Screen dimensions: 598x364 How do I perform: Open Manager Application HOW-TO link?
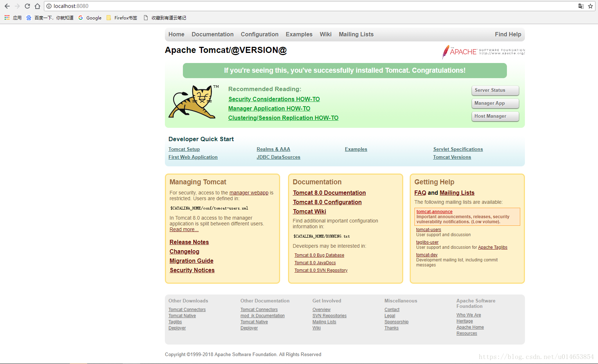(269, 108)
